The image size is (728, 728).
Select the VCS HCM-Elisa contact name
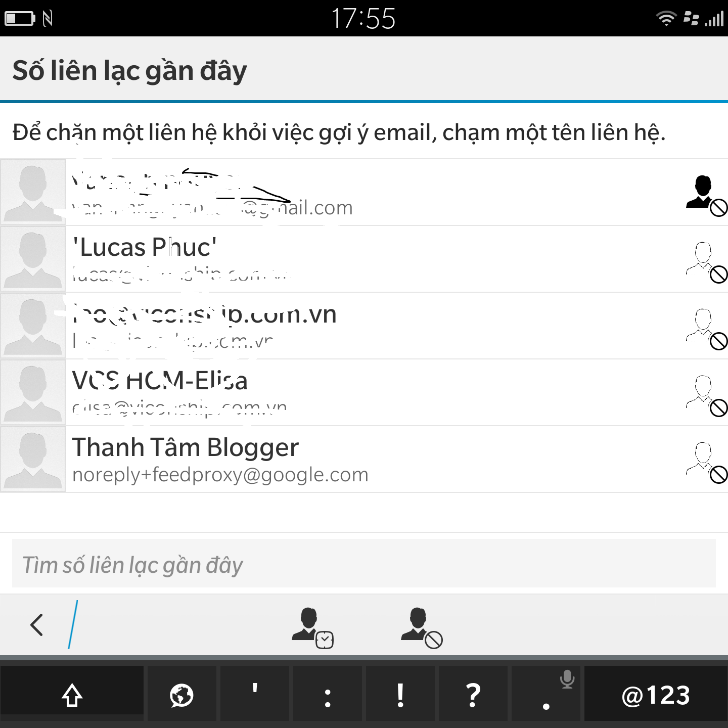point(160,381)
